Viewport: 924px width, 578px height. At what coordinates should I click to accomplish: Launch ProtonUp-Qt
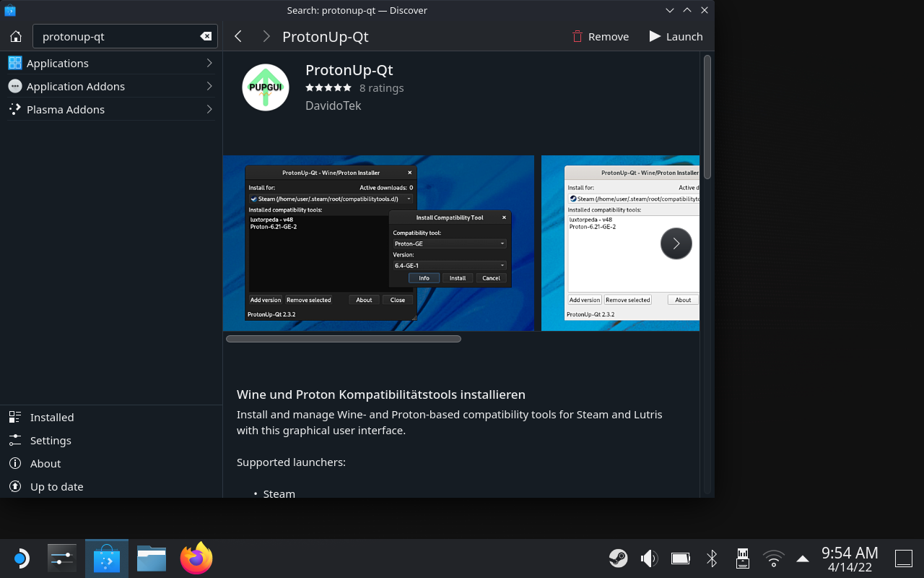pos(676,37)
